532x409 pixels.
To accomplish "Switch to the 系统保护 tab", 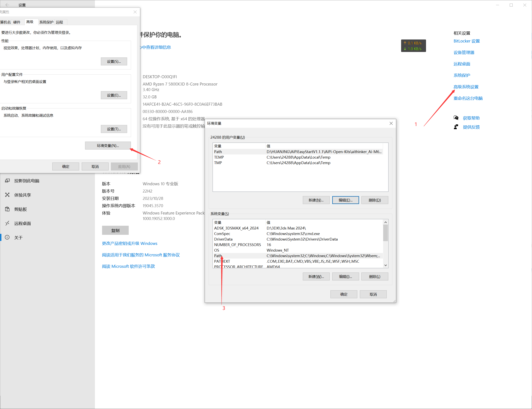I will [46, 22].
